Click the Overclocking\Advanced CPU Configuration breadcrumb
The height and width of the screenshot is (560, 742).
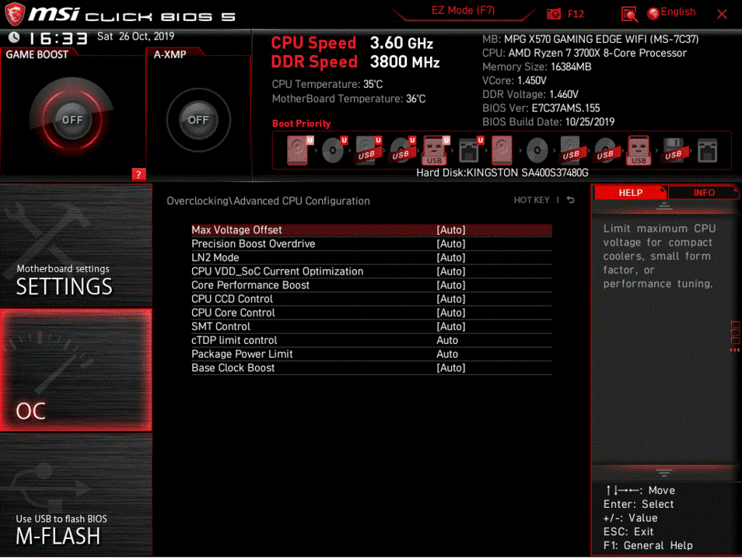[x=268, y=201]
